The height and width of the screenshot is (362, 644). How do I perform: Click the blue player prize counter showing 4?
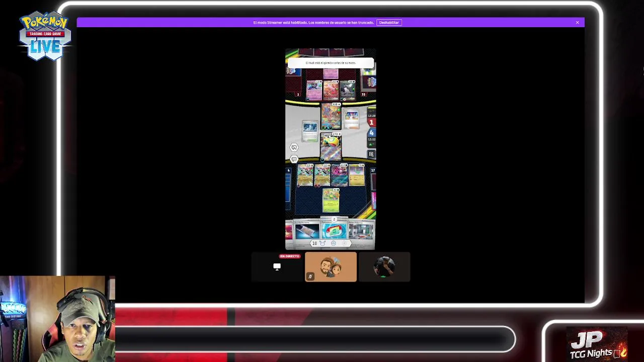point(371,133)
